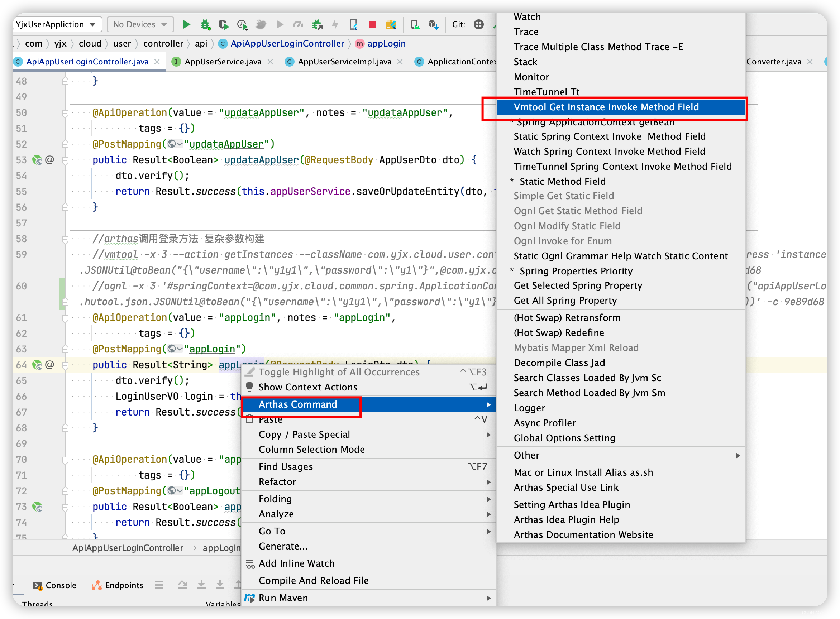The height and width of the screenshot is (619, 840).
Task: Collapse the updataAppUser method on line 53
Action: tap(65, 160)
